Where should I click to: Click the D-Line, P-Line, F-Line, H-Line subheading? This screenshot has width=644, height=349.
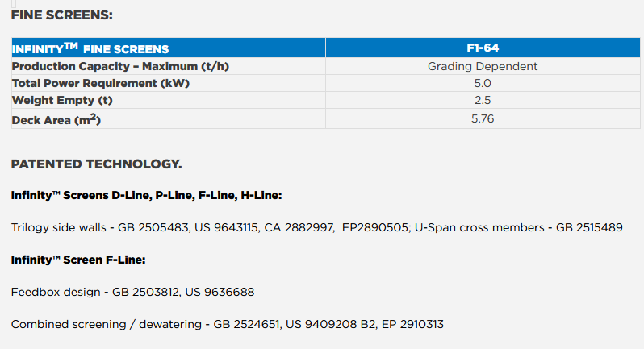click(145, 196)
